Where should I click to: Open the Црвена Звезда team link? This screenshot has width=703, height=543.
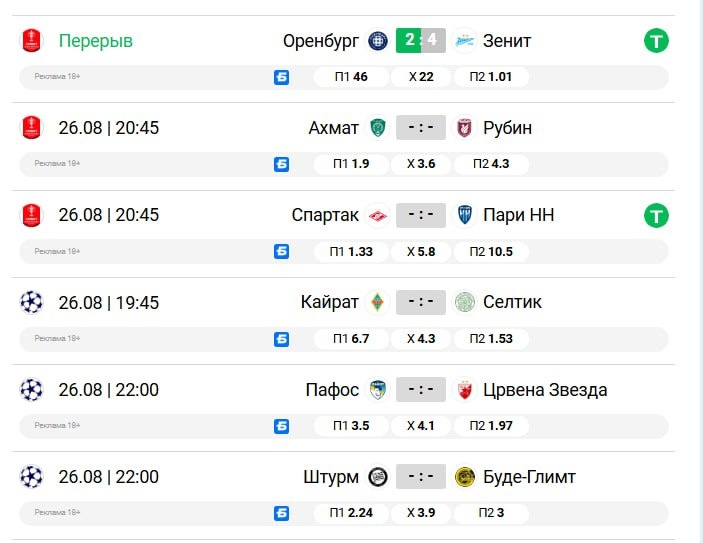[545, 390]
